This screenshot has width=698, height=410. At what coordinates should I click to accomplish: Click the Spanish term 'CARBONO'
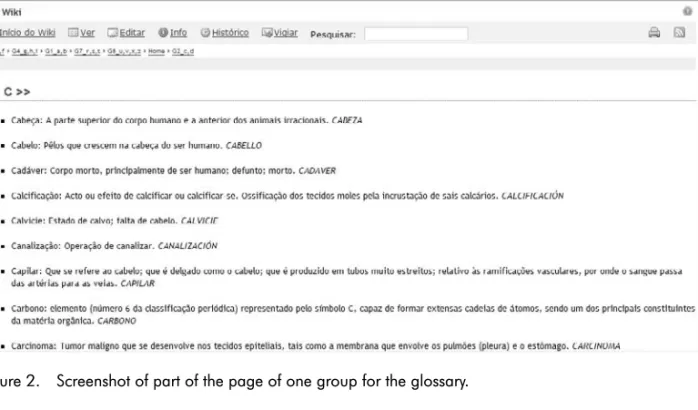pyautogui.click(x=117, y=321)
